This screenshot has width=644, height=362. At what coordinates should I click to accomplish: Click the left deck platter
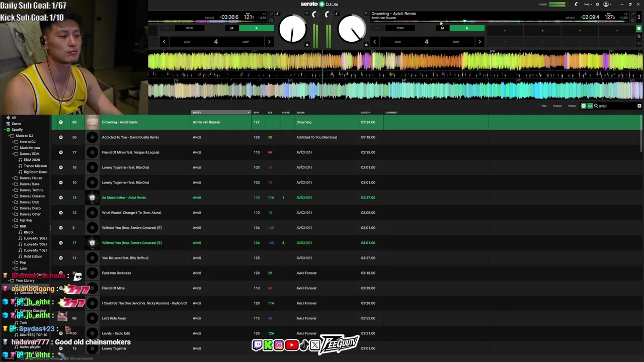[x=292, y=29]
